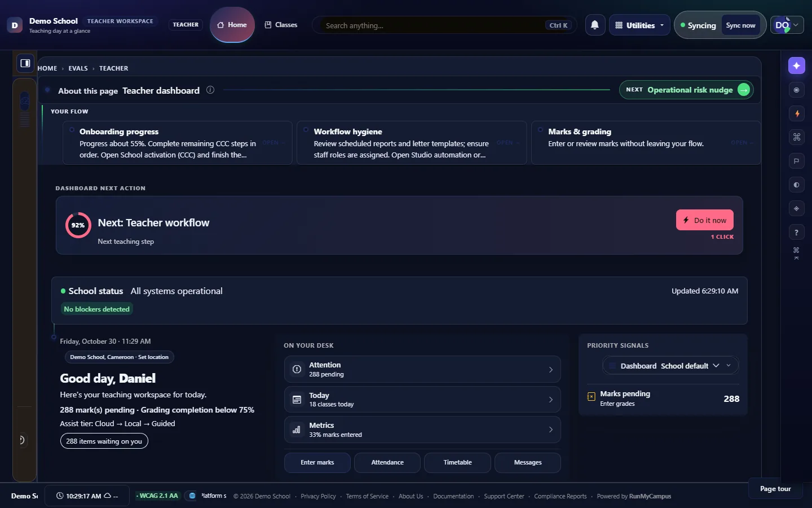This screenshot has width=812, height=508.
Task: Click the Do it now button
Action: coord(705,220)
